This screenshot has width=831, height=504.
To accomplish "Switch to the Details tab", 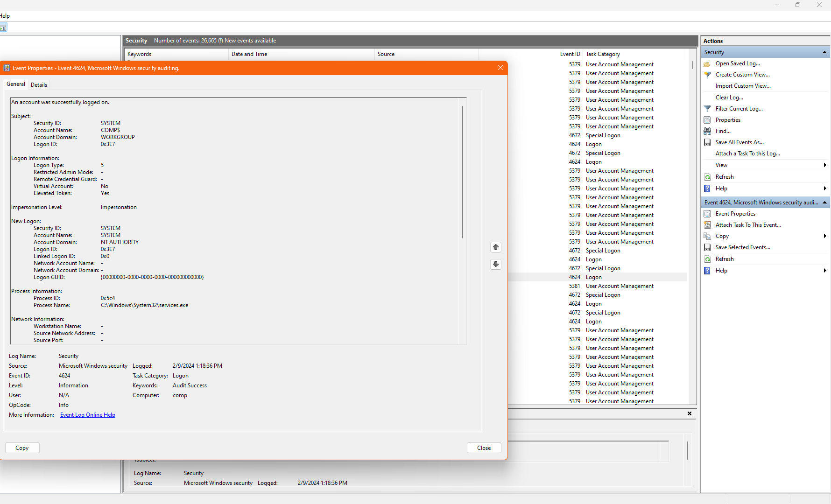I will [39, 85].
